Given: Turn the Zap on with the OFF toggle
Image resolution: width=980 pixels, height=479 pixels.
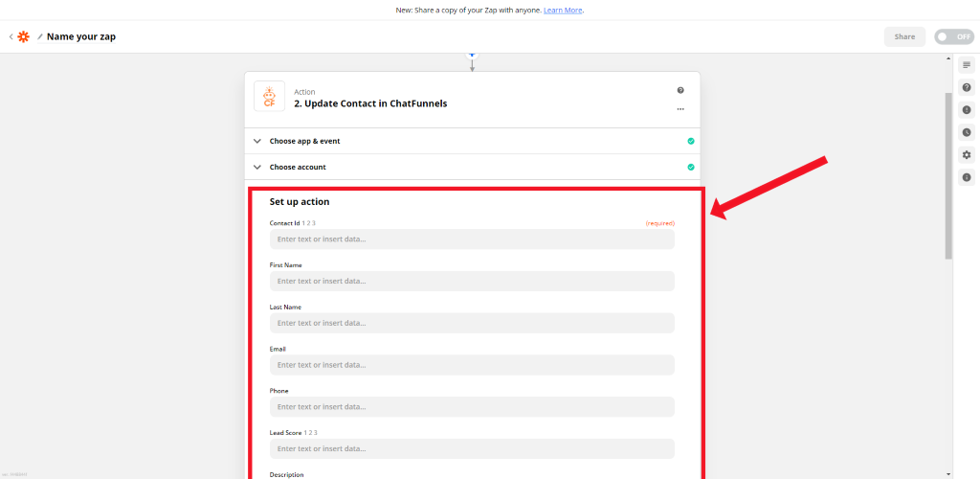Looking at the screenshot, I should (x=954, y=37).
